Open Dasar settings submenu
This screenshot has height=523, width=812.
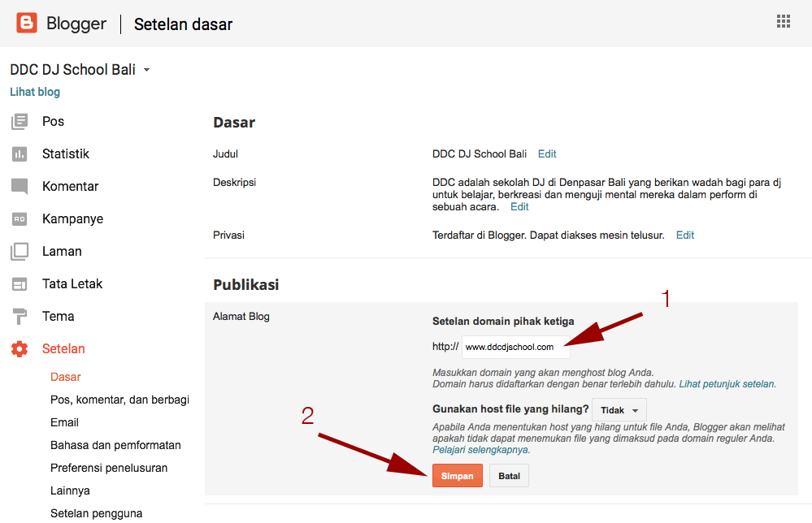tap(66, 377)
